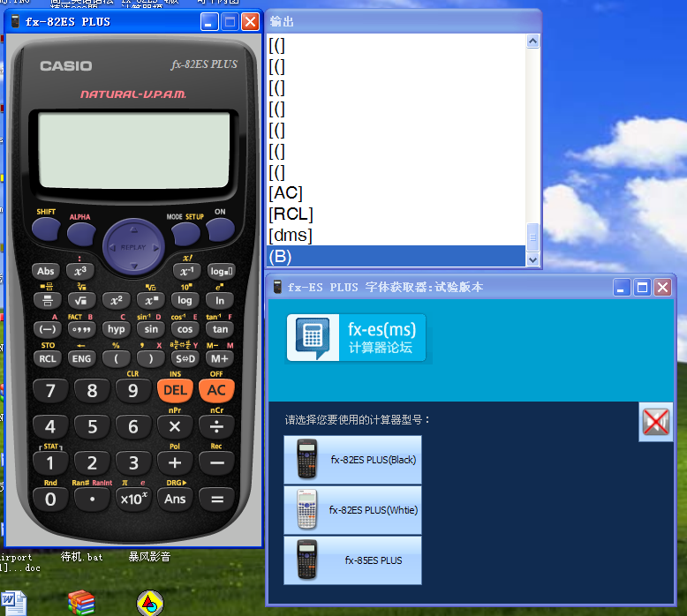Click the number 8 key
Viewport: 687px width, 616px height.
click(x=92, y=390)
